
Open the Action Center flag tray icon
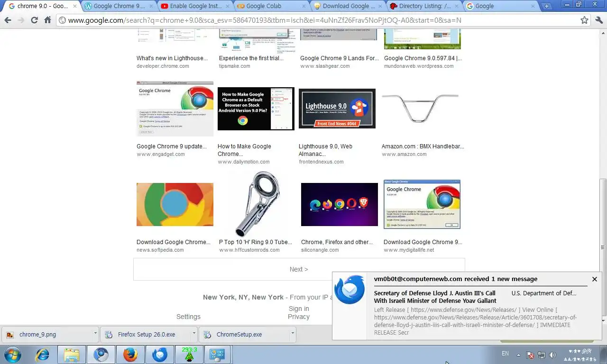530,355
